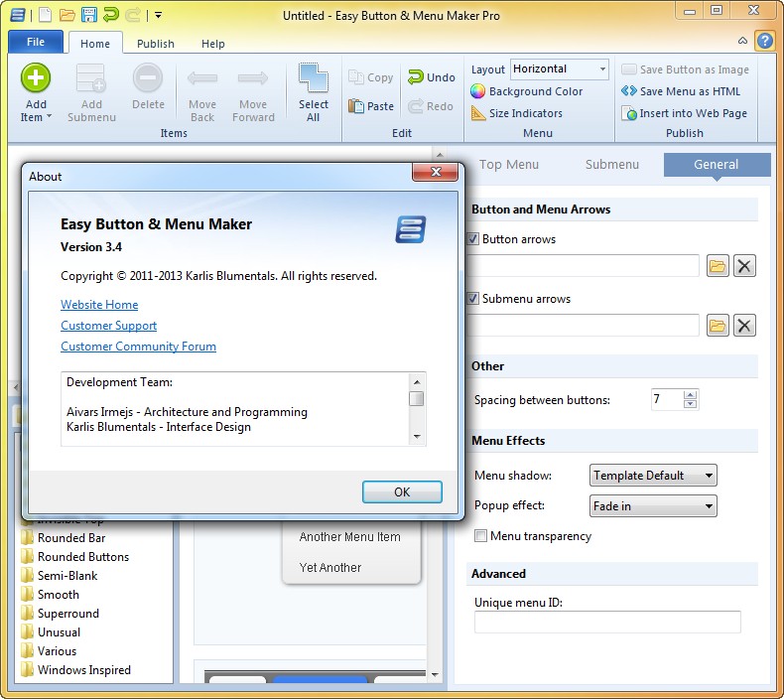Decrease spacing between buttons stepper down
784x699 pixels.
coord(691,404)
